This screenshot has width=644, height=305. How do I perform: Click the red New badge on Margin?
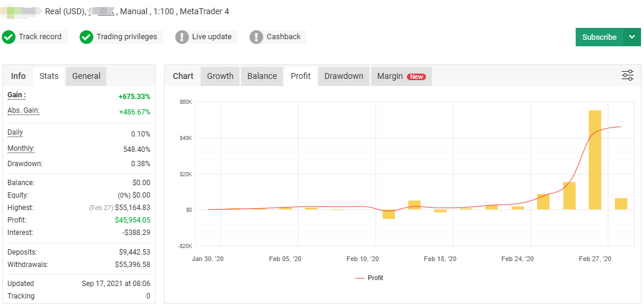[x=416, y=77]
